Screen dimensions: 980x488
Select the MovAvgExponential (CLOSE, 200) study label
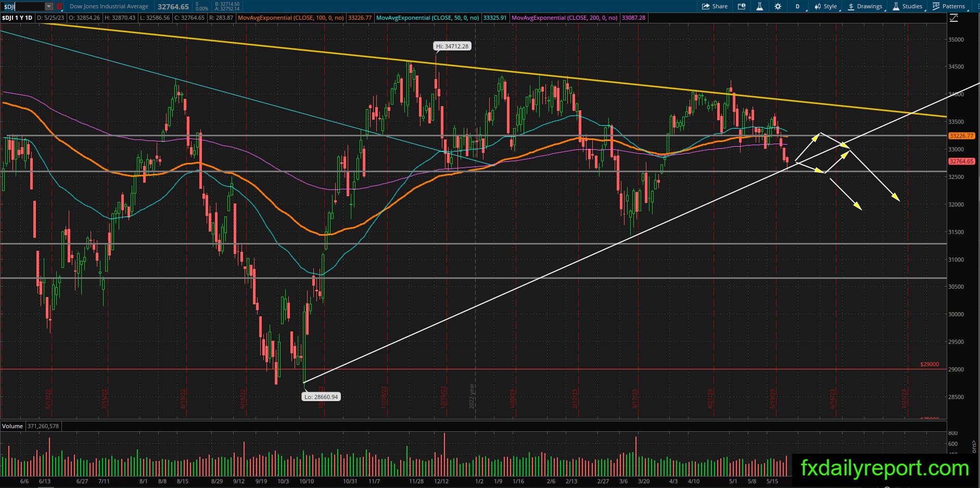(x=565, y=18)
